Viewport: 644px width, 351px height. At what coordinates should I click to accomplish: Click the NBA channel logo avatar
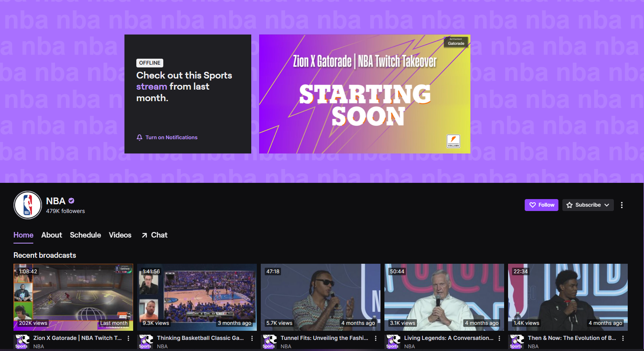[27, 205]
